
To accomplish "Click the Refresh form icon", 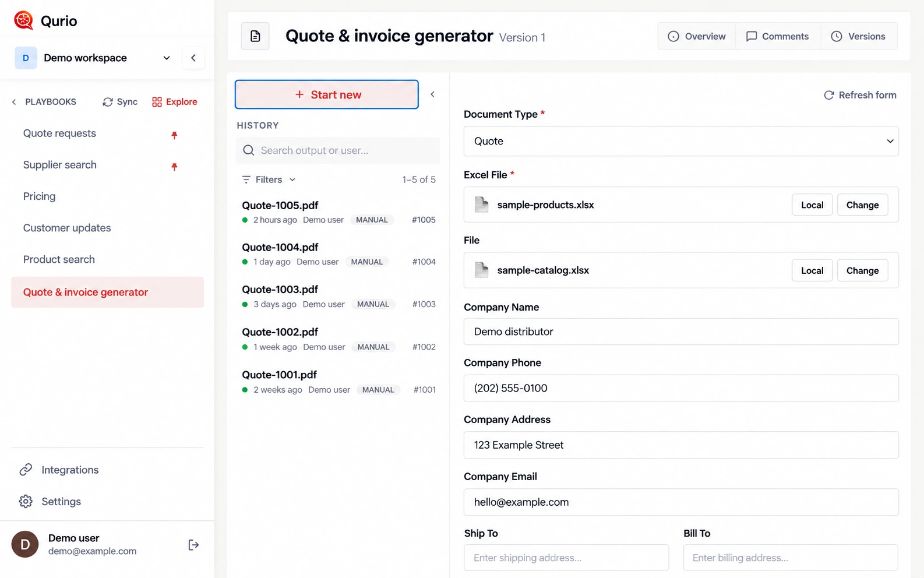I will 828,95.
